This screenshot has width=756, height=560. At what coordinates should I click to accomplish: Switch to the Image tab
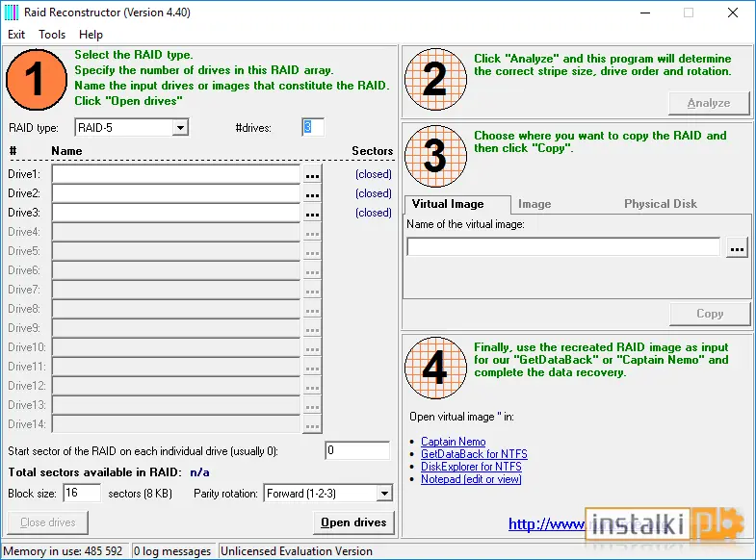[534, 204]
